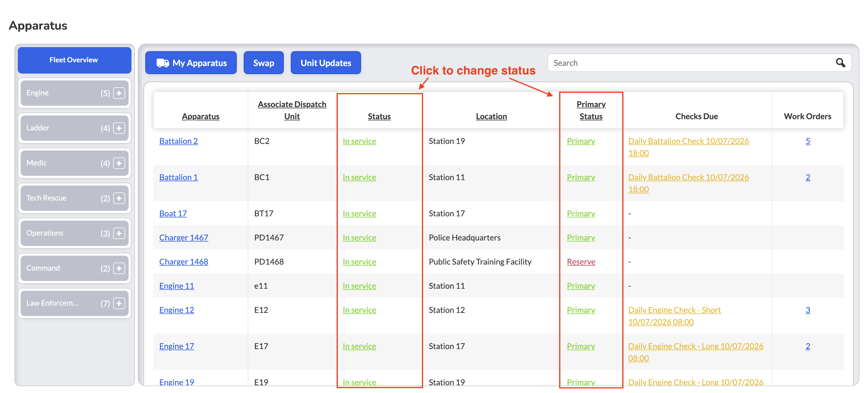
Task: Open the Charger 1468 link
Action: pos(184,262)
